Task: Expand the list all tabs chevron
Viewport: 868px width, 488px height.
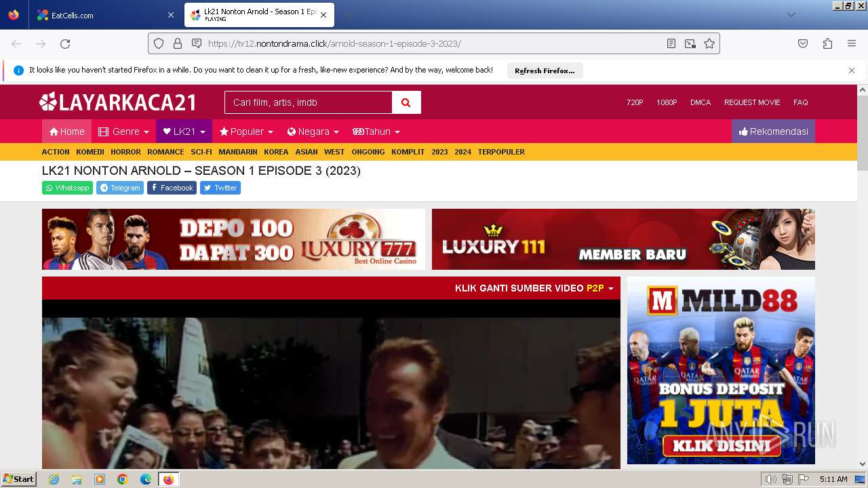Action: 791,15
